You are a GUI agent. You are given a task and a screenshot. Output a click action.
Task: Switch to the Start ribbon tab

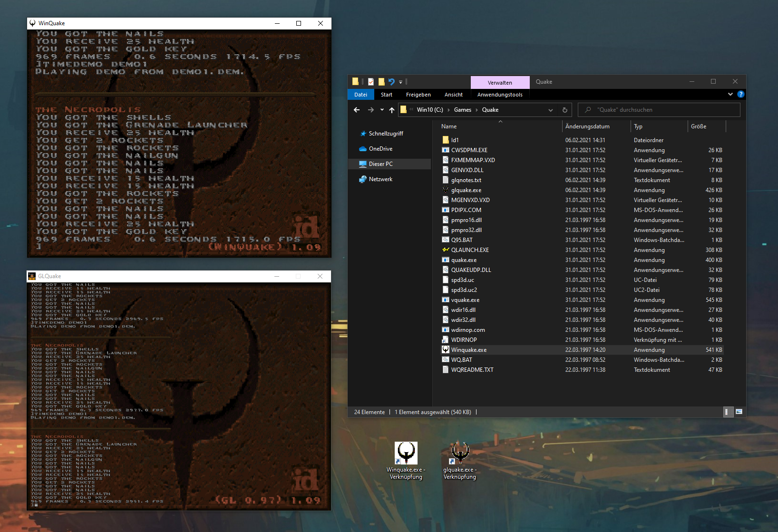[x=387, y=95]
